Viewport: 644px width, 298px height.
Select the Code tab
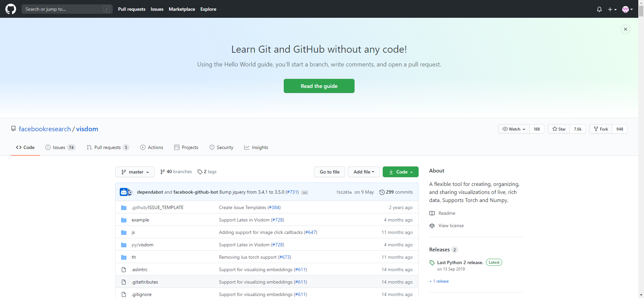tap(25, 147)
